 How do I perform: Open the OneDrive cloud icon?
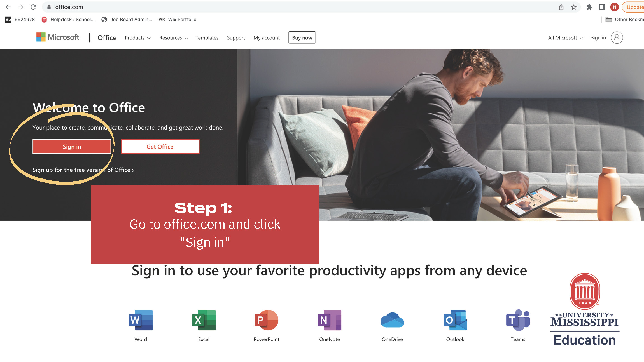tap(392, 320)
